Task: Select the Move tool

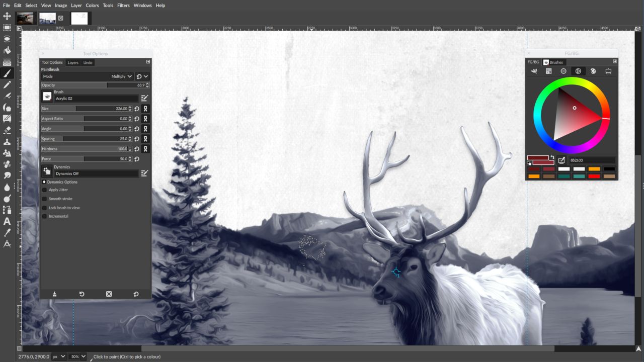Action: 7,16
